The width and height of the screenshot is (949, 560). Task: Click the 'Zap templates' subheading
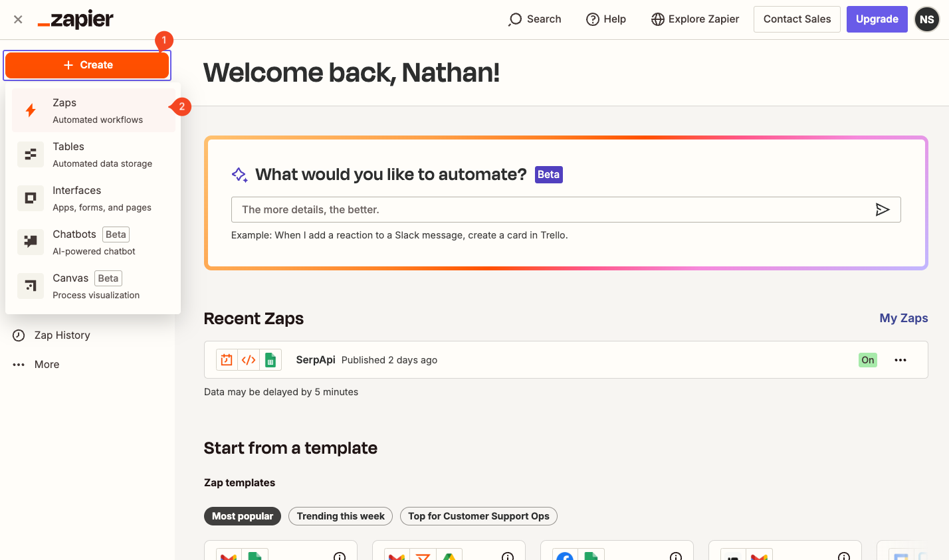pos(239,483)
